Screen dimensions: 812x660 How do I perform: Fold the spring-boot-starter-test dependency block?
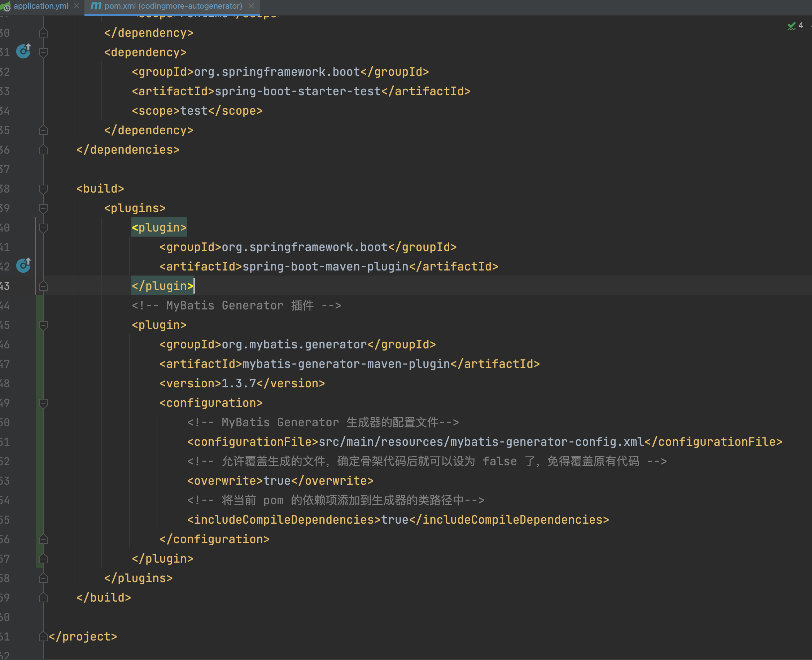pyautogui.click(x=43, y=52)
